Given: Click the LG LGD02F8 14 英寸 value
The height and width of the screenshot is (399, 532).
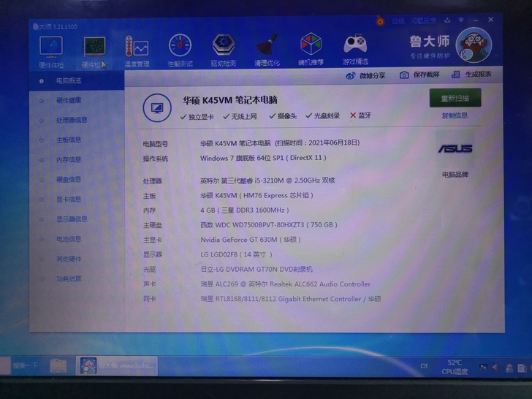Looking at the screenshot, I should 237,254.
